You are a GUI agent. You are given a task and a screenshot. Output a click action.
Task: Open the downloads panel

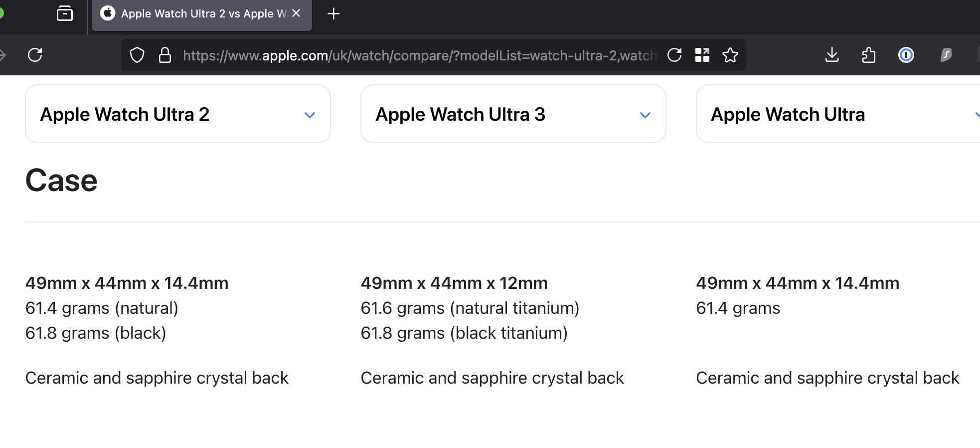tap(831, 55)
